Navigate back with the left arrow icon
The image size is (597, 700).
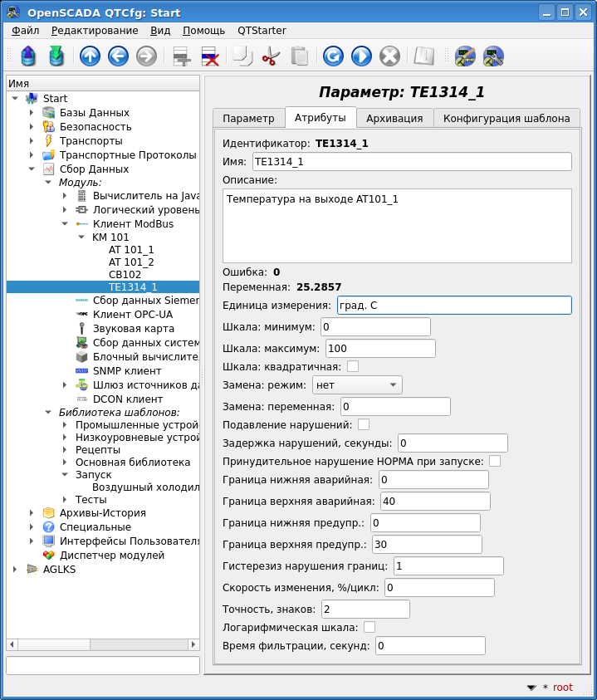(x=118, y=56)
